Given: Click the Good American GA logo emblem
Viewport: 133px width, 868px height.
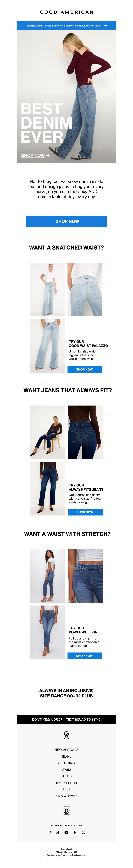Looking at the screenshot, I should pos(66,735).
